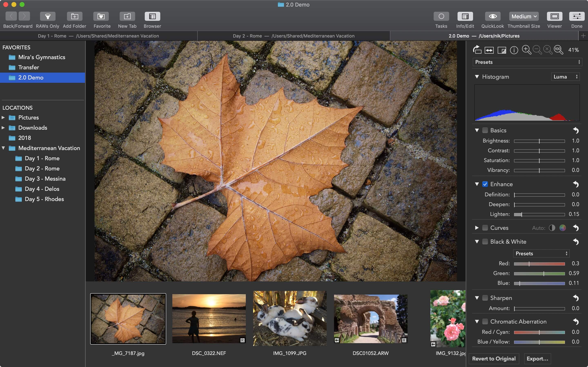Select the Day 2 - Rome tab
588x367 pixels.
pyautogui.click(x=294, y=36)
